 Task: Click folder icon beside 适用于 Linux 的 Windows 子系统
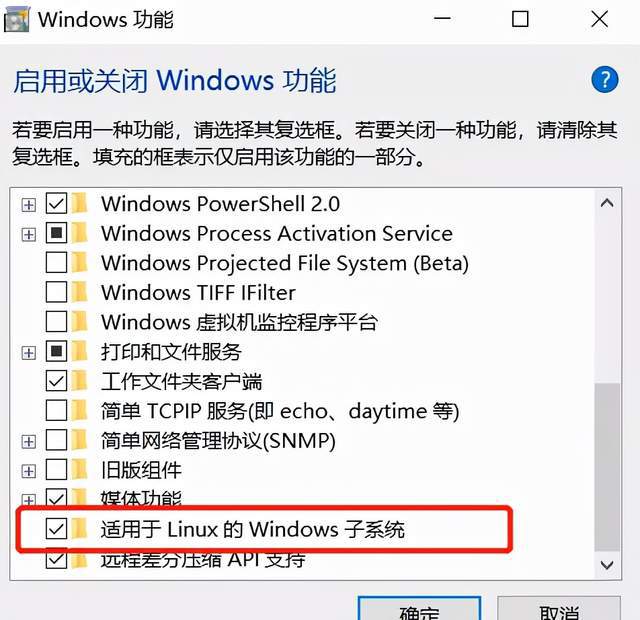click(x=79, y=529)
